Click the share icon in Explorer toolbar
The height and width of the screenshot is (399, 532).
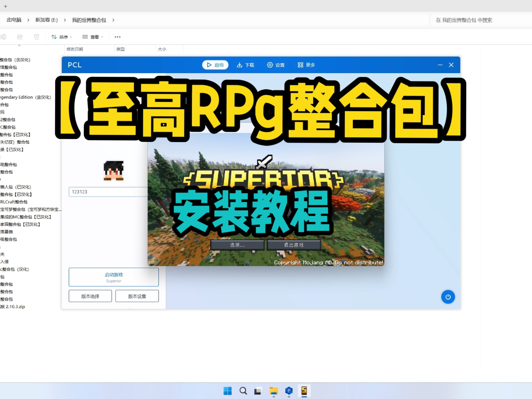20,37
